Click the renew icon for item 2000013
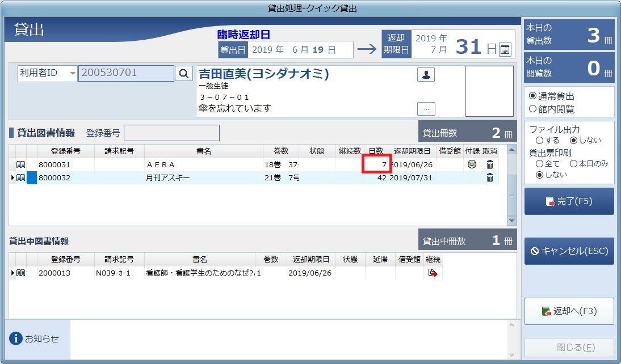This screenshot has width=621, height=364. (x=433, y=273)
